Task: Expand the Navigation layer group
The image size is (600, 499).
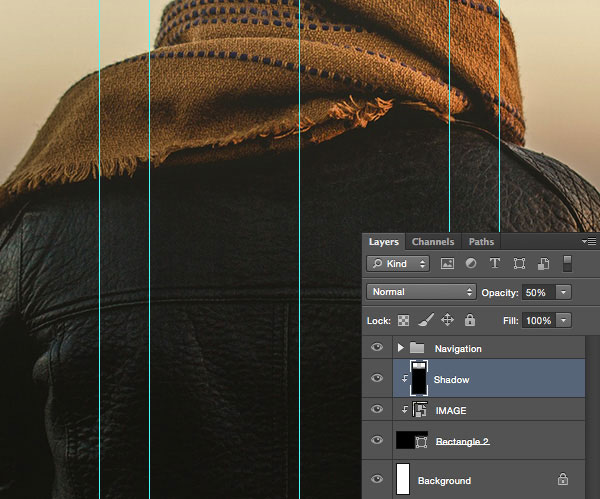Action: (x=400, y=348)
